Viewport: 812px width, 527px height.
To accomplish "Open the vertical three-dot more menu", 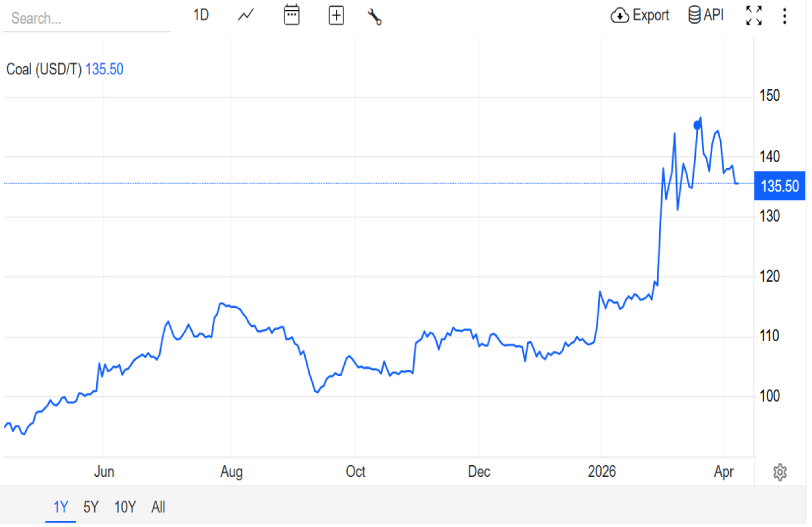I will (x=784, y=16).
